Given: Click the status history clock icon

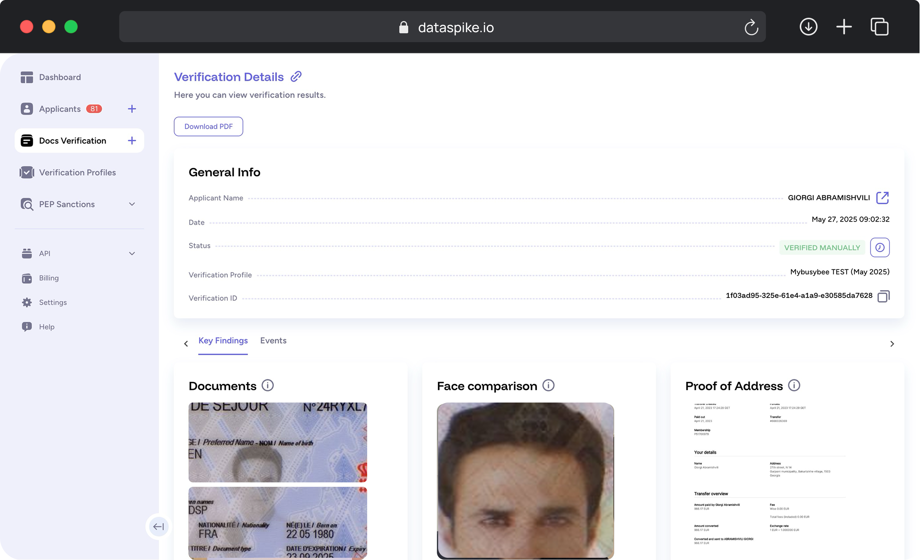Looking at the screenshot, I should click(879, 247).
